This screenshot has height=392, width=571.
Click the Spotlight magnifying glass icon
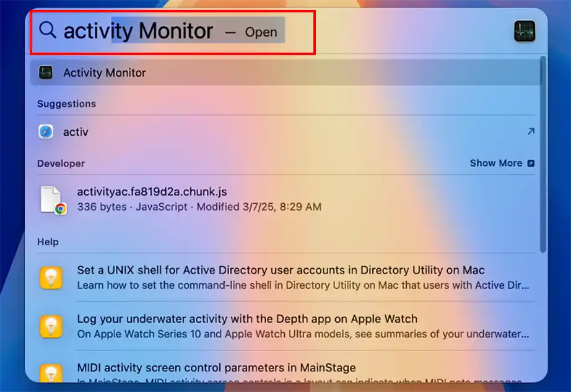pyautogui.click(x=47, y=30)
